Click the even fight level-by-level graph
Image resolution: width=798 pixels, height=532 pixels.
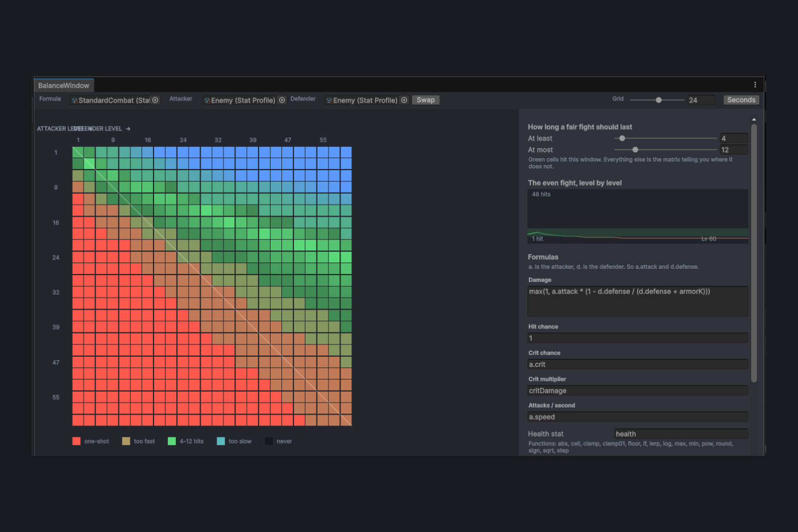[638, 216]
